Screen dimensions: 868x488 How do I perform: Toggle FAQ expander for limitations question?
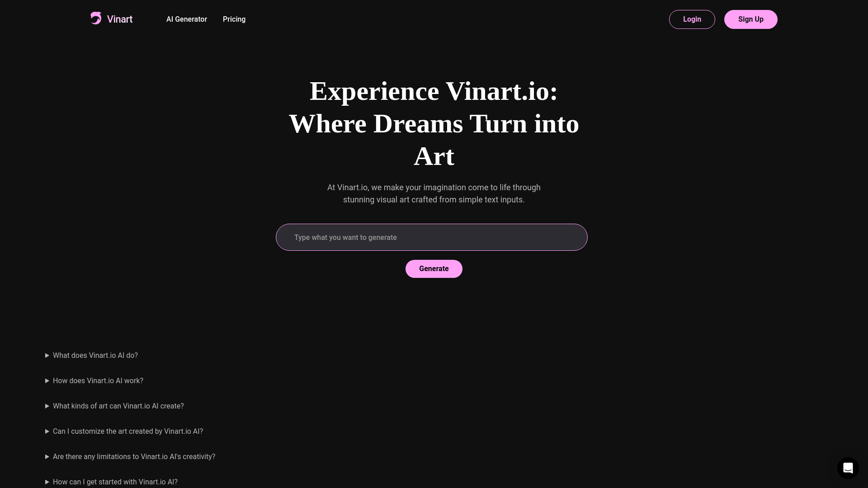(x=47, y=456)
